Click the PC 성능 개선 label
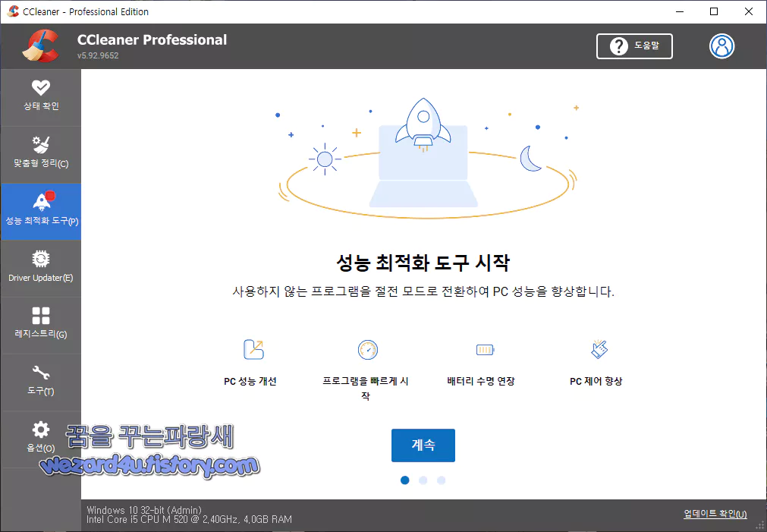The image size is (767, 532). pos(250,381)
